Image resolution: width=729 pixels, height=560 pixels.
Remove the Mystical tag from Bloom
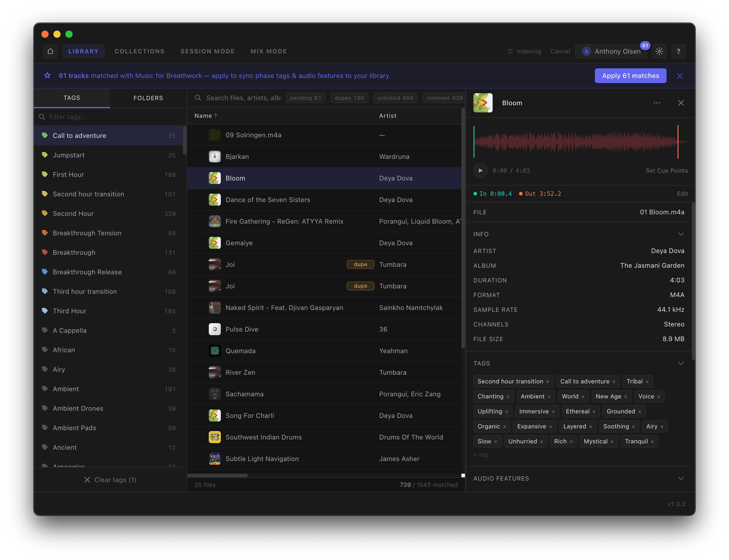coord(612,442)
